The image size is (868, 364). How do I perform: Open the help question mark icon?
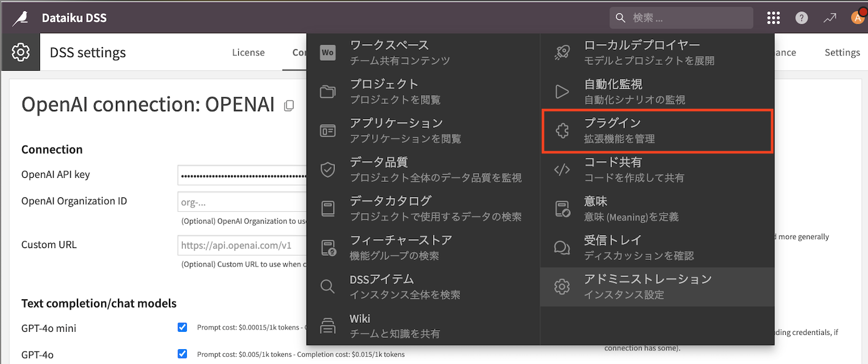coord(802,18)
